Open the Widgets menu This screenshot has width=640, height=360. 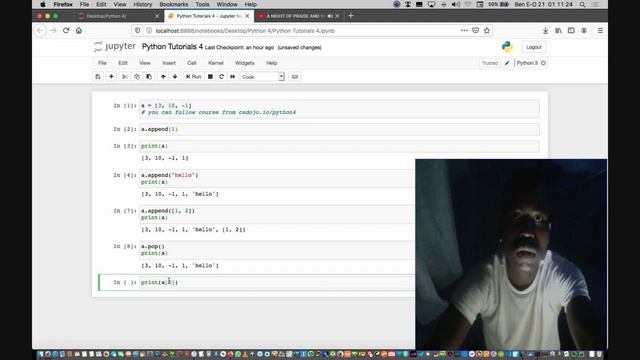coord(245,63)
